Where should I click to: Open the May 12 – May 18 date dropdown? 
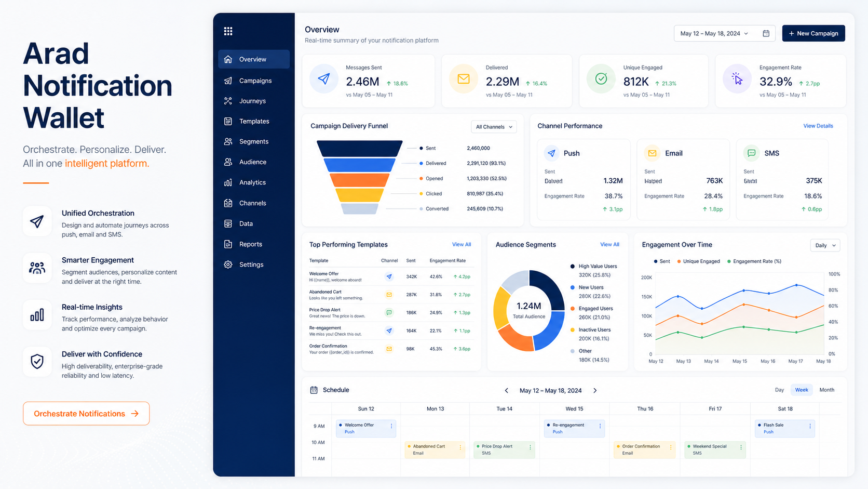[x=715, y=33]
